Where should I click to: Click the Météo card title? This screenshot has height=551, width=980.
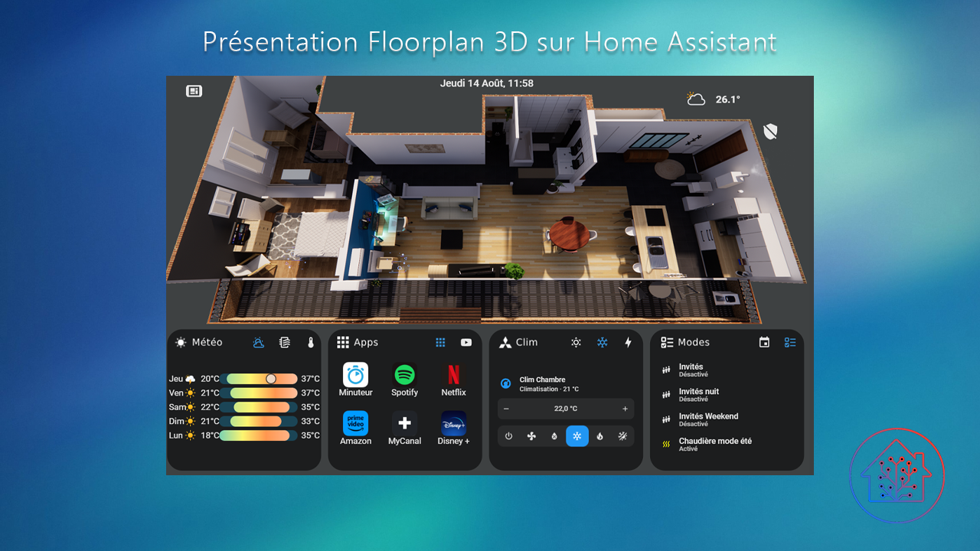(x=207, y=343)
